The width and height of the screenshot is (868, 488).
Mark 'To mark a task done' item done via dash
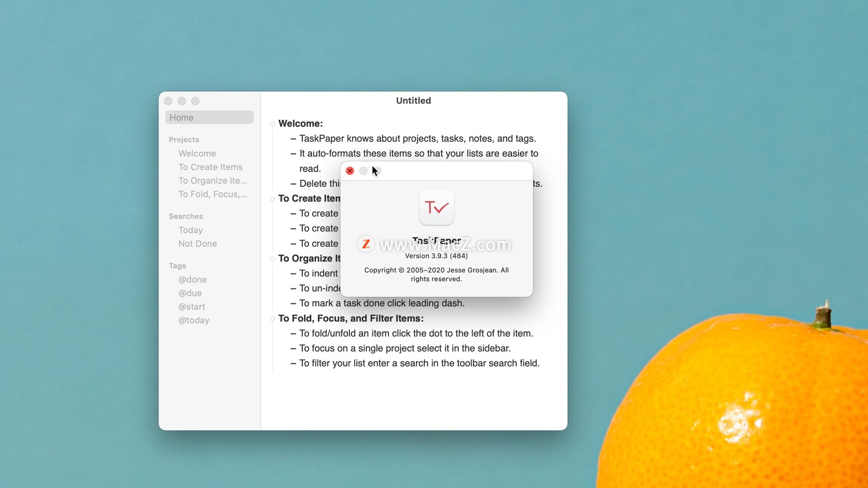pos(293,303)
